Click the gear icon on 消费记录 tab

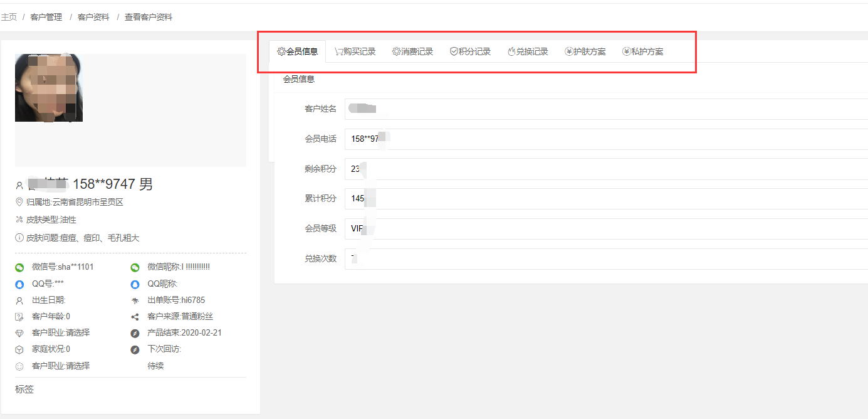[x=397, y=51]
